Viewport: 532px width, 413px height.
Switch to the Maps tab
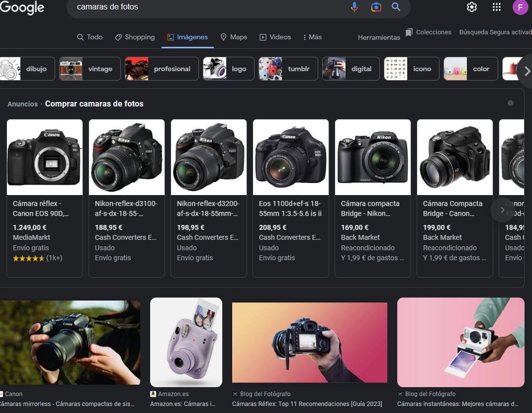pos(234,37)
